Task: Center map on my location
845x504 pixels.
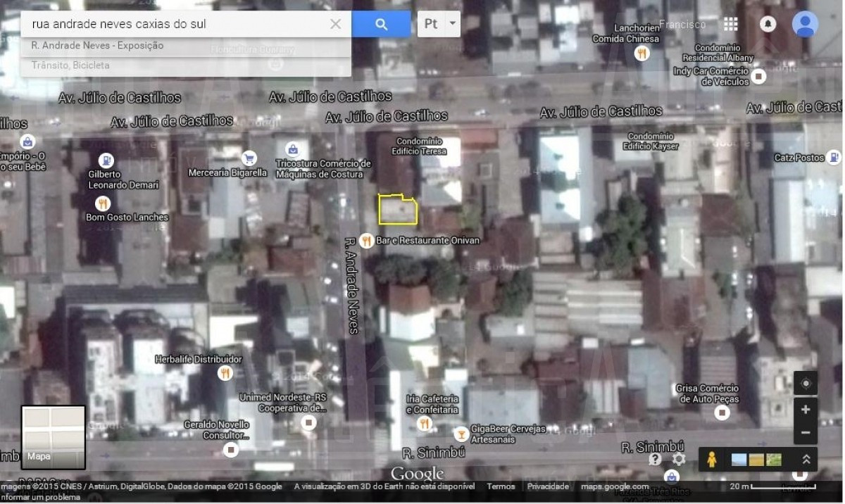Action: click(806, 384)
